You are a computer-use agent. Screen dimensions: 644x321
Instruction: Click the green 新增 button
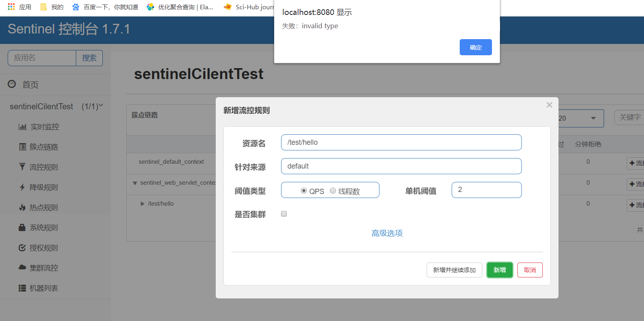pyautogui.click(x=500, y=270)
